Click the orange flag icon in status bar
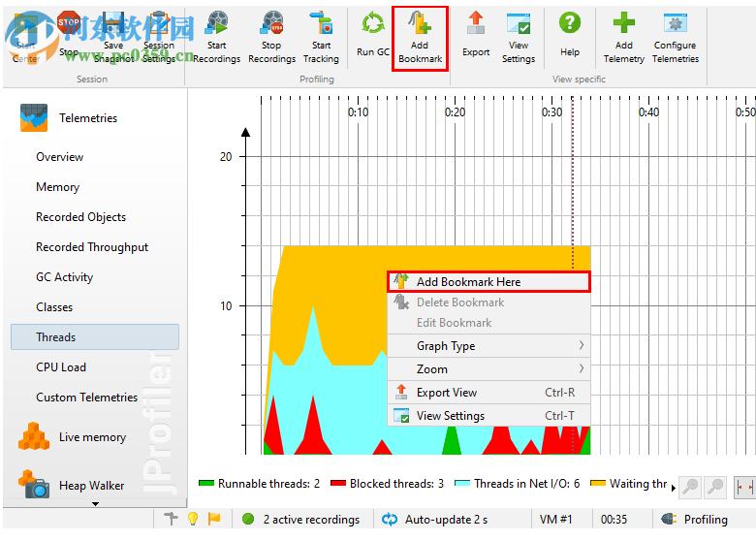Image resolution: width=756 pixels, height=541 pixels. pyautogui.click(x=214, y=519)
